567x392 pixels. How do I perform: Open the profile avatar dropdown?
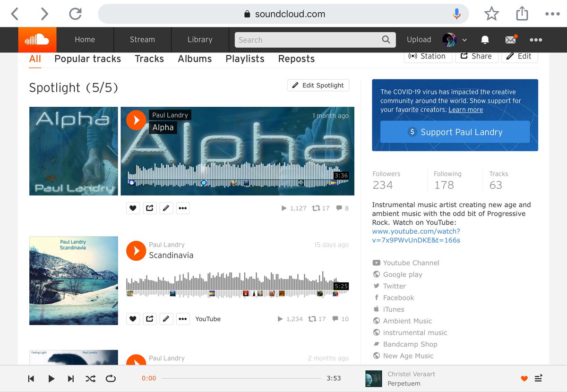[x=455, y=40]
